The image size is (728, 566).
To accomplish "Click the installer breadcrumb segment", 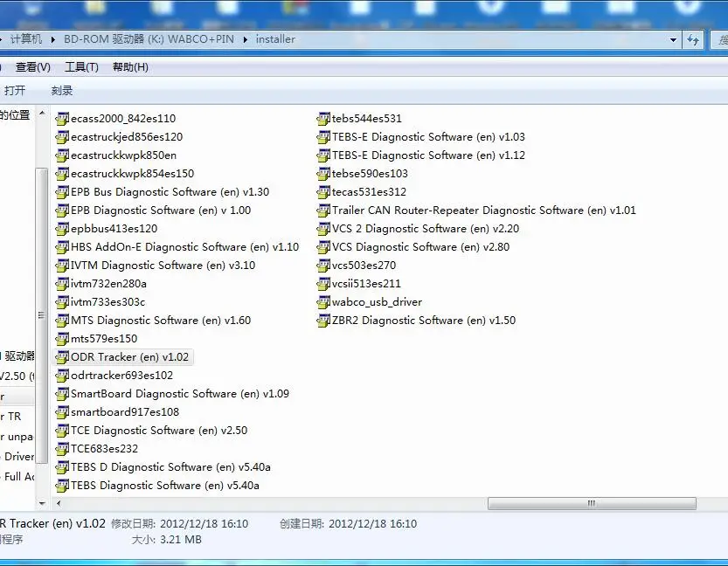I will click(x=275, y=39).
